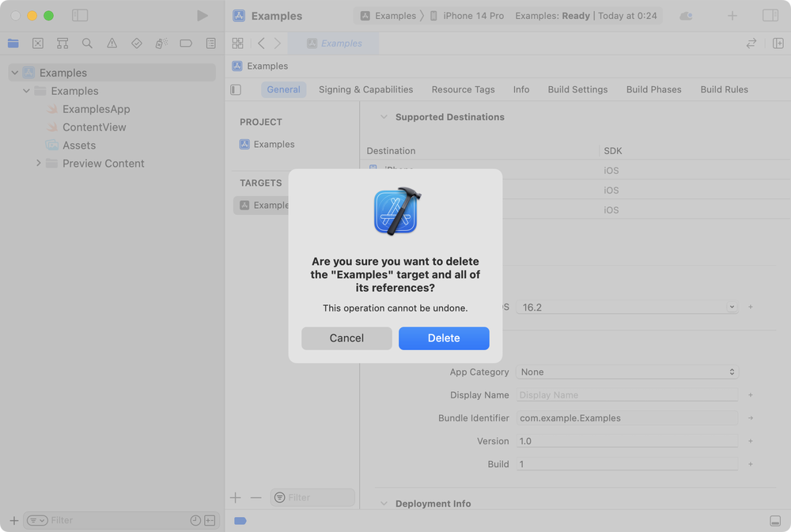This screenshot has width=791, height=532.
Task: Switch to the Signing & Capabilities tab
Action: tap(365, 89)
